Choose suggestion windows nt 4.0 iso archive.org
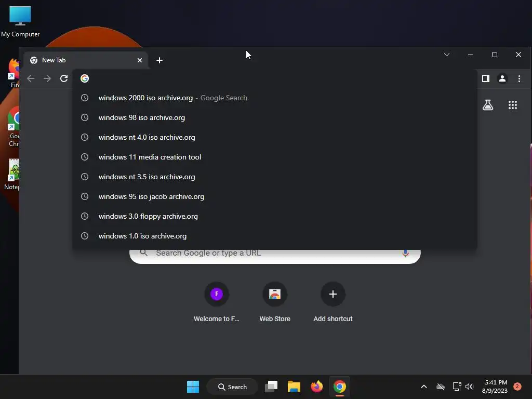 [275, 137]
